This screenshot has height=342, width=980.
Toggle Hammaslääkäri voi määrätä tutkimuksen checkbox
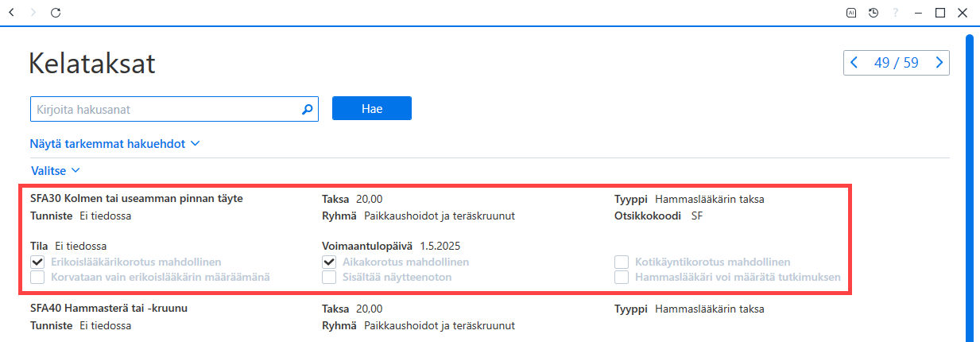tap(621, 278)
